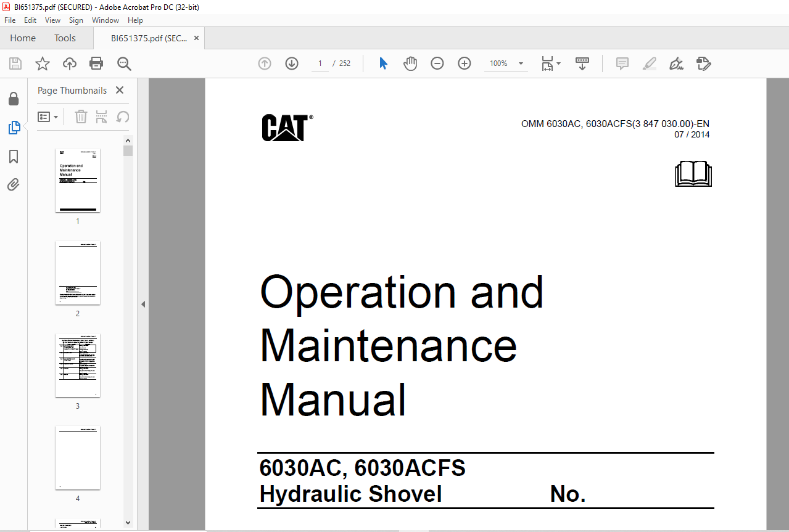
Task: Go to the next page arrow
Action: [x=292, y=63]
